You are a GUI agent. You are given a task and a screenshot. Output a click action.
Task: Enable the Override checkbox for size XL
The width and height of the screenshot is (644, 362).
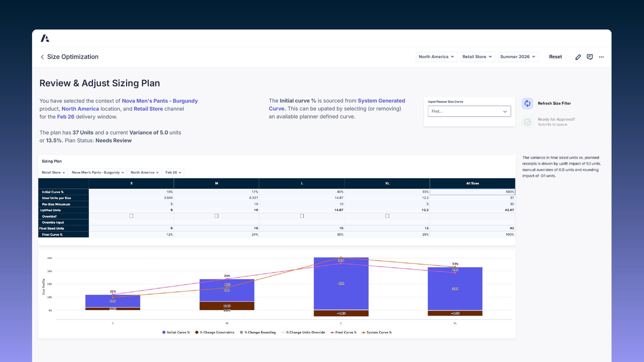pos(387,216)
